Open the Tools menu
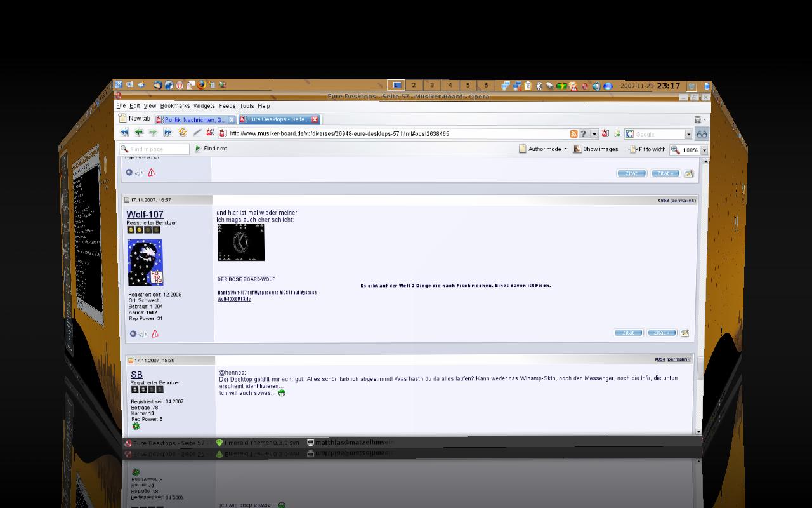 point(247,106)
